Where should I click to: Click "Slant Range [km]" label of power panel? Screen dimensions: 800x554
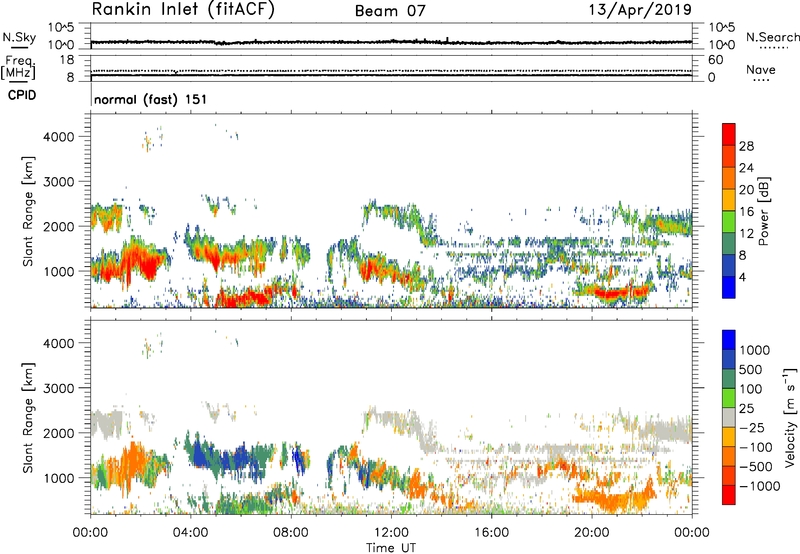click(x=28, y=211)
